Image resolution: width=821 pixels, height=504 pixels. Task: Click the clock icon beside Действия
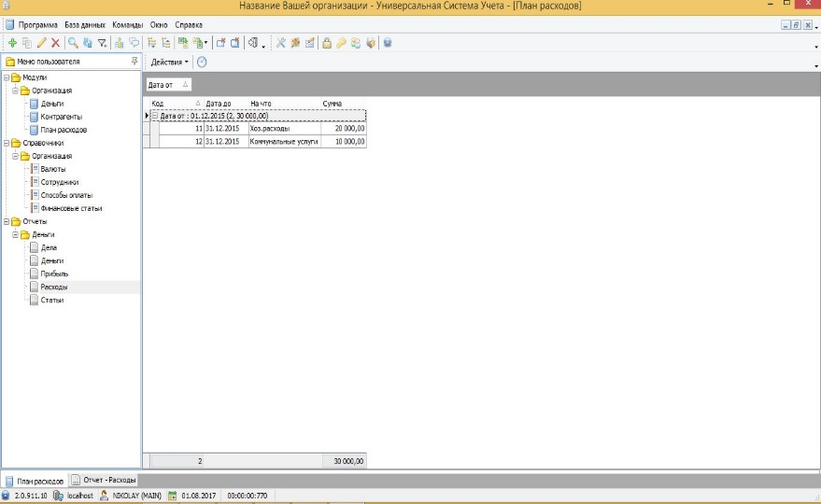click(x=202, y=62)
